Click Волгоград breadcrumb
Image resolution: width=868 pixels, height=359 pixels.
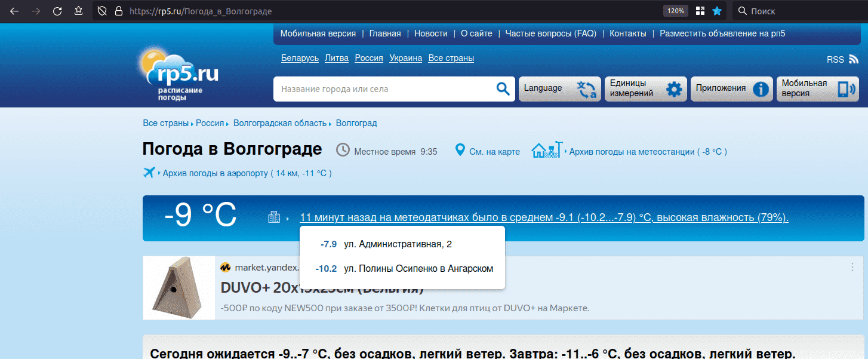[x=356, y=123]
